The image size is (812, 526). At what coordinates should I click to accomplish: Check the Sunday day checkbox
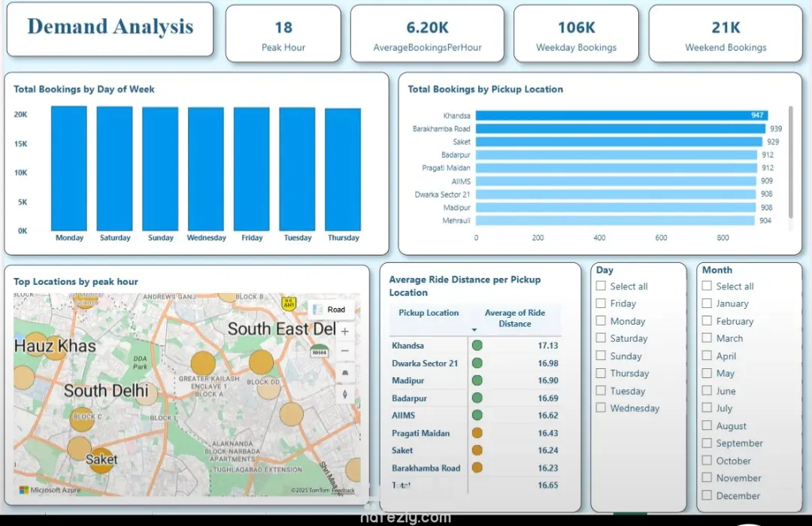click(x=601, y=355)
